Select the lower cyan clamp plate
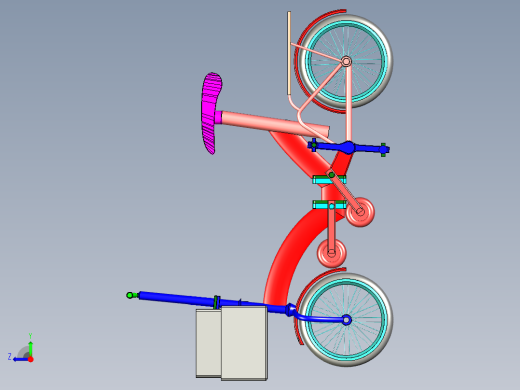520x390 pixels. click(320, 205)
